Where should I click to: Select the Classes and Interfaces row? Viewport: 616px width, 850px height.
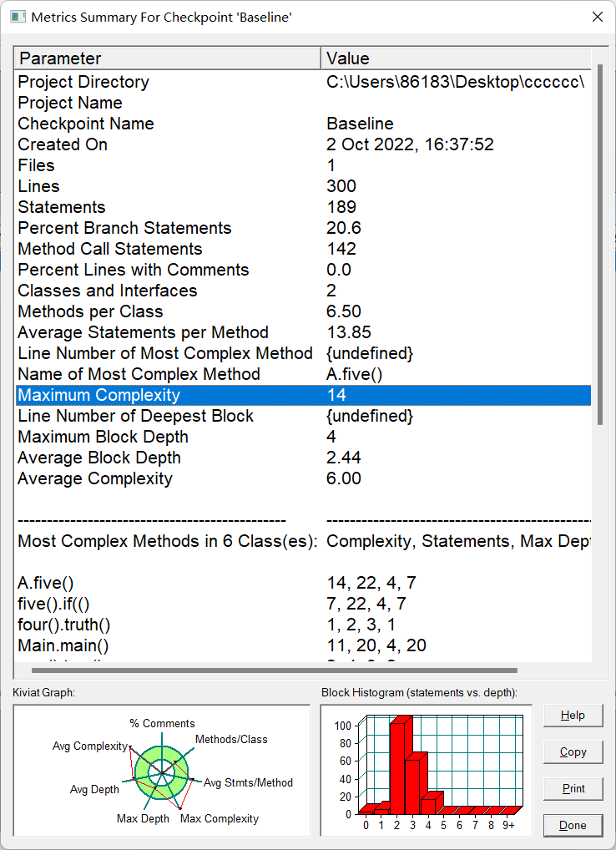[x=303, y=291]
